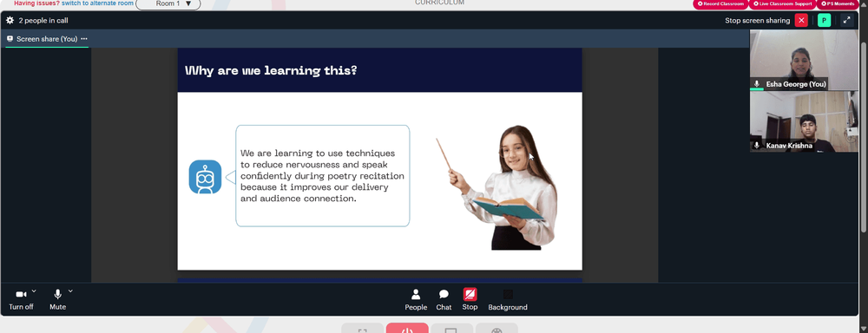Click the screen icon button below call

[451, 328]
